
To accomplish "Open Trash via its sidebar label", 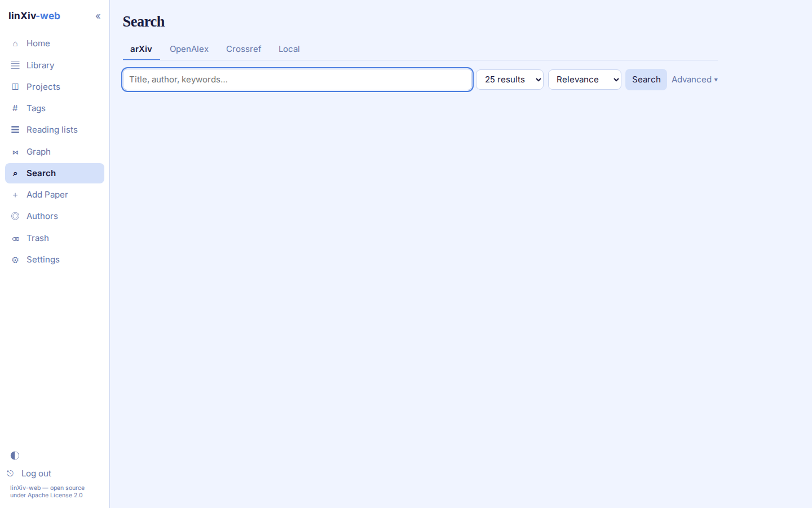I will 38,238.
